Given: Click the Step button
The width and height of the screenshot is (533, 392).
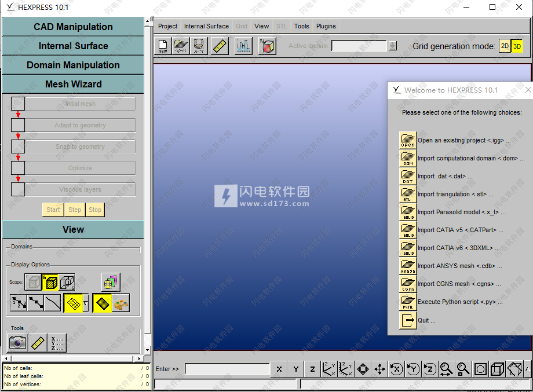Looking at the screenshot, I should pos(74,210).
